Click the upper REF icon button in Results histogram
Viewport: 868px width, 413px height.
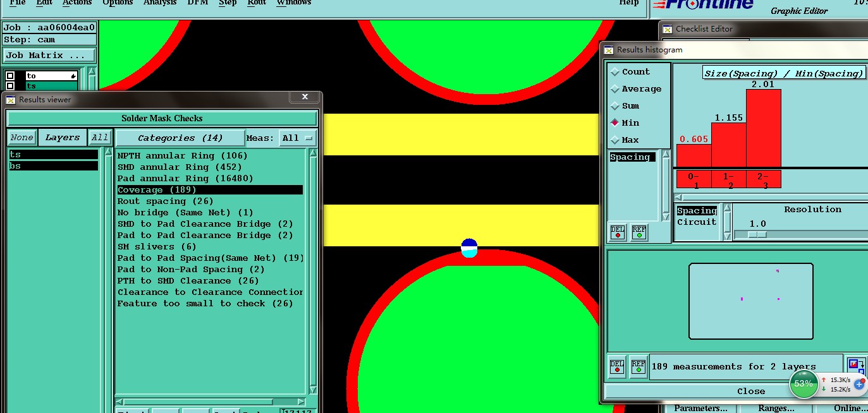(x=639, y=232)
